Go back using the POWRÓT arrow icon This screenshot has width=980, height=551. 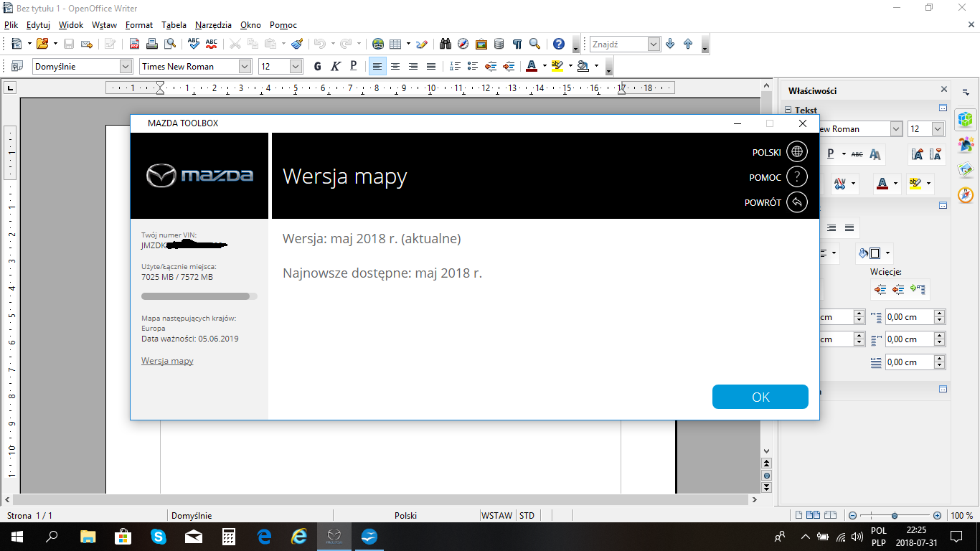point(796,202)
